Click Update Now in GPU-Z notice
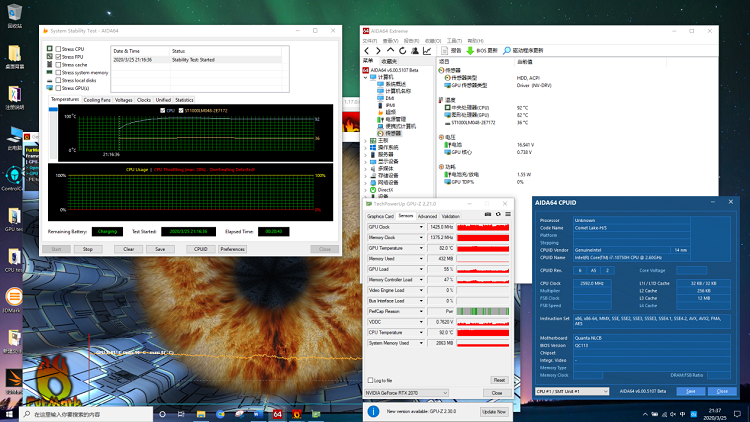The height and width of the screenshot is (422, 750). tap(494, 411)
